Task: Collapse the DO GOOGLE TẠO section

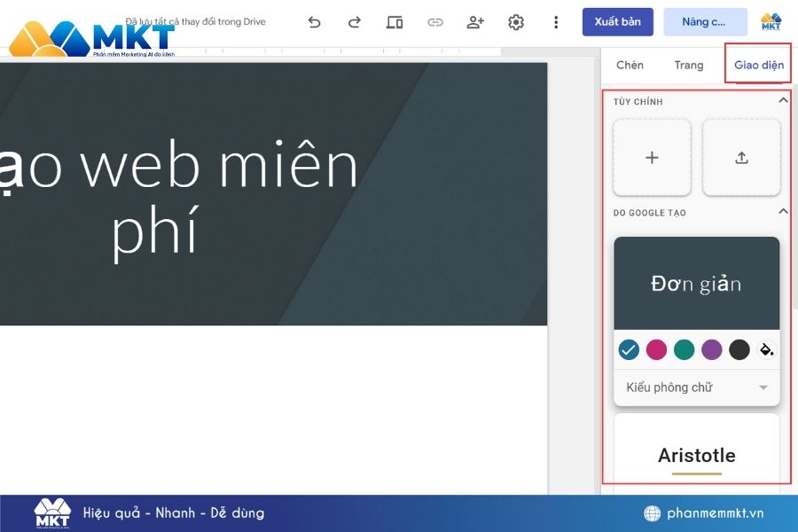Action: click(783, 211)
